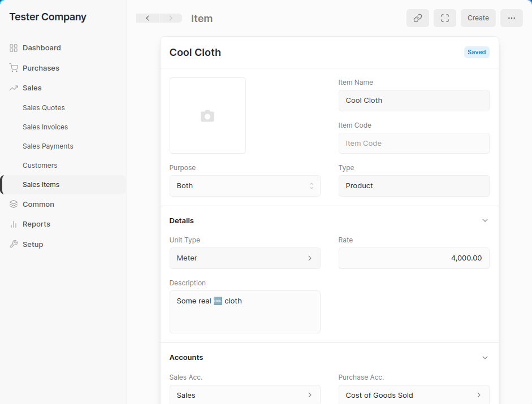The image size is (532, 404).
Task: Click the Purchases cart icon
Action: pyautogui.click(x=14, y=68)
